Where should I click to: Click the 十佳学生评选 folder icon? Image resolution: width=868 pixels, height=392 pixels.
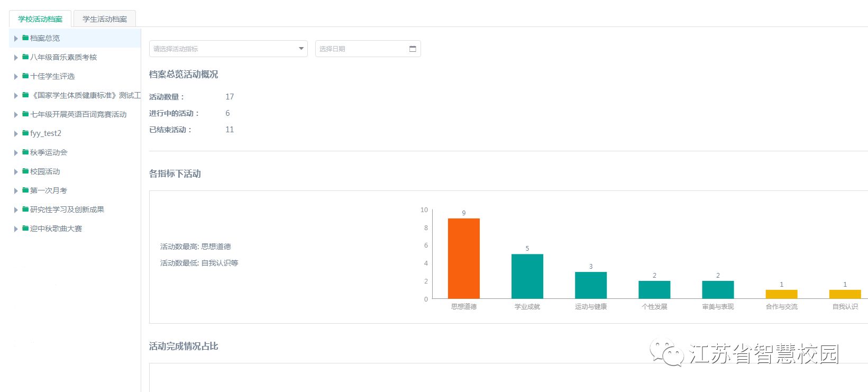pos(25,76)
